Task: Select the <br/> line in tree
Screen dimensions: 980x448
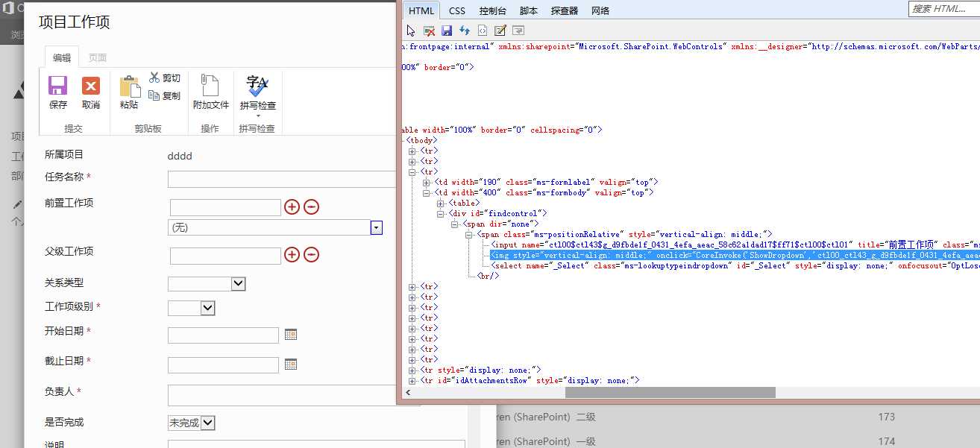Action: tap(488, 276)
